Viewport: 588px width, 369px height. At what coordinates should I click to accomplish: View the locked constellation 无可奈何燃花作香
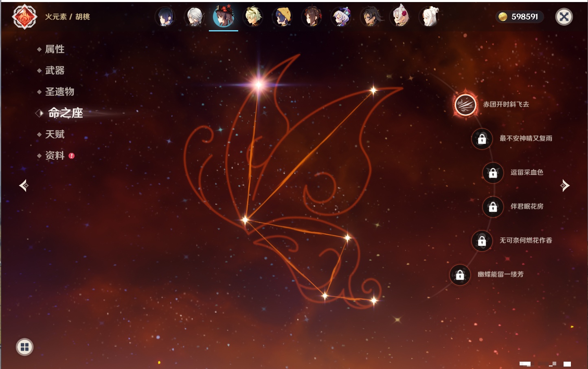pos(482,241)
